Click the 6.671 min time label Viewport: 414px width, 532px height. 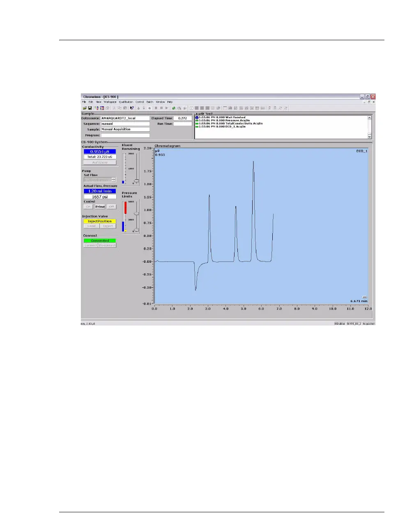[359, 301]
